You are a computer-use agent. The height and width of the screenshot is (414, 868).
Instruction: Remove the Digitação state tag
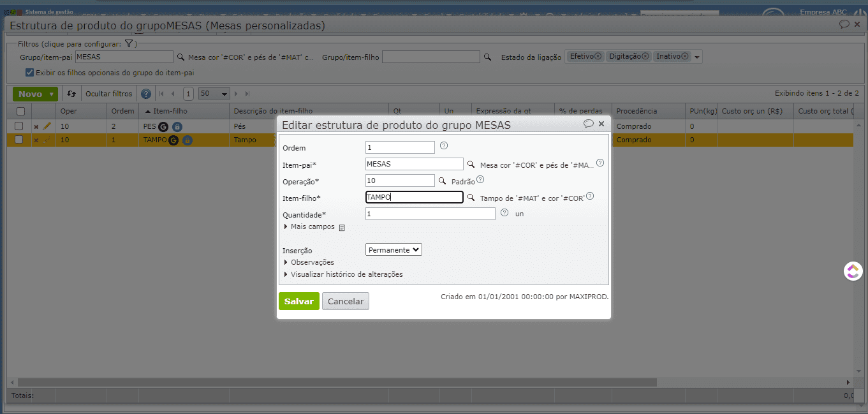(x=645, y=56)
